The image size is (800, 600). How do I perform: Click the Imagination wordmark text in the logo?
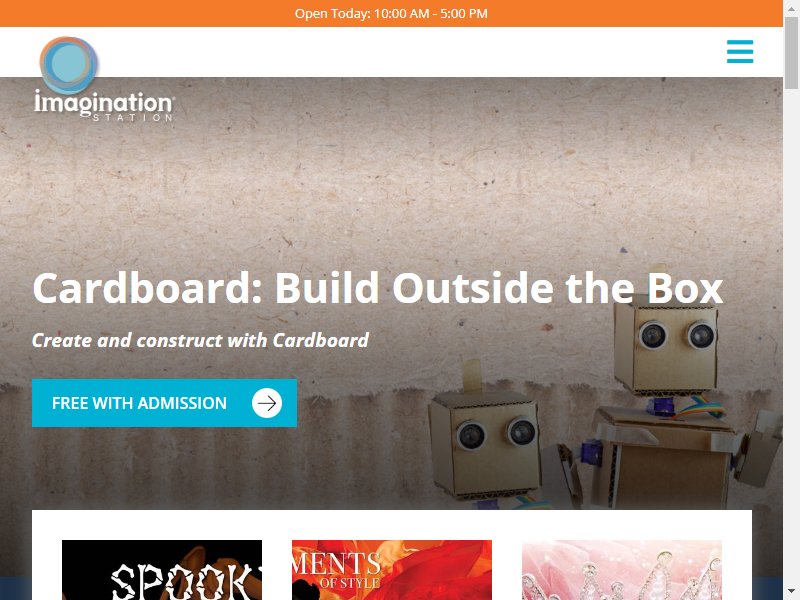click(104, 104)
